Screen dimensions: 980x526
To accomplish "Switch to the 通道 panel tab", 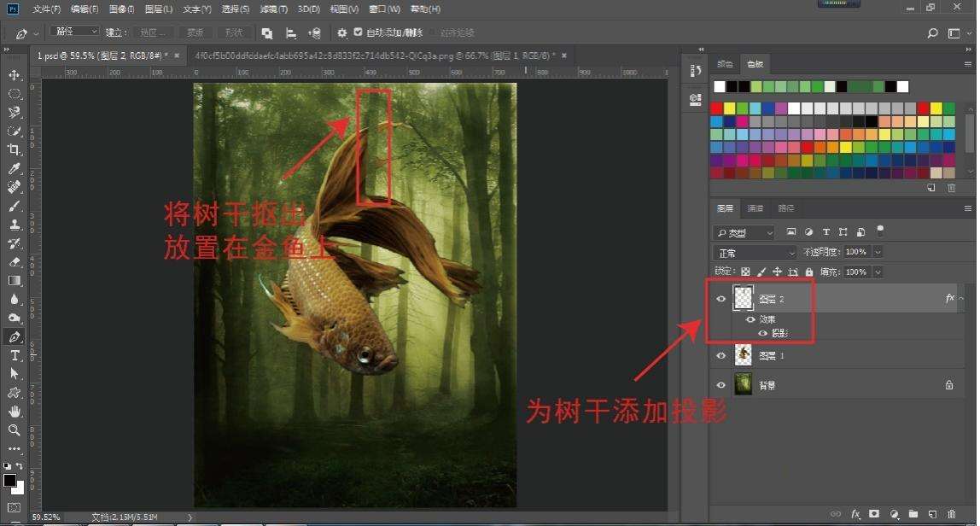I will click(755, 208).
